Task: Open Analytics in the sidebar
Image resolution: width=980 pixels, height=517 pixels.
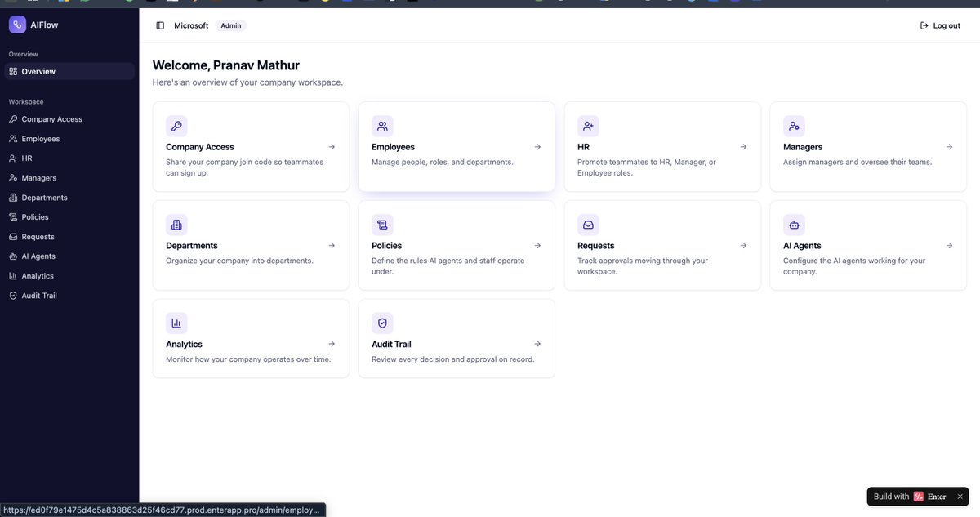Action: [69, 276]
